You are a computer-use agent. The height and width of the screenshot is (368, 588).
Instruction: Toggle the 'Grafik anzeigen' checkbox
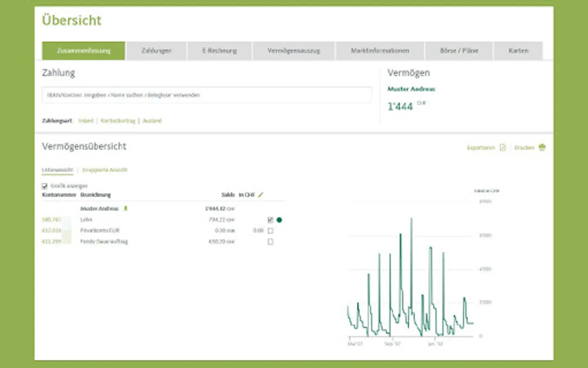pyautogui.click(x=45, y=186)
